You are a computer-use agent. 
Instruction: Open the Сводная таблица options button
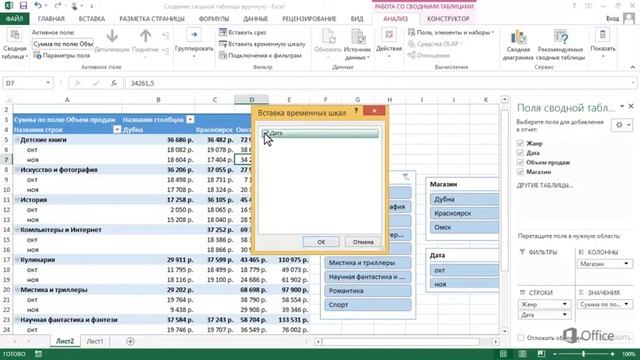point(15,45)
